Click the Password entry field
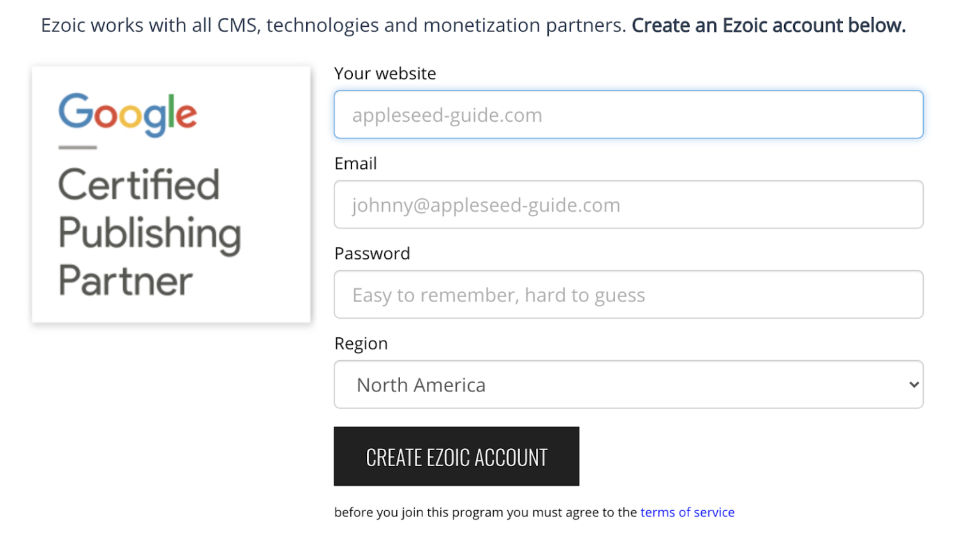Viewport: 980px width, 540px height. pyautogui.click(x=628, y=295)
